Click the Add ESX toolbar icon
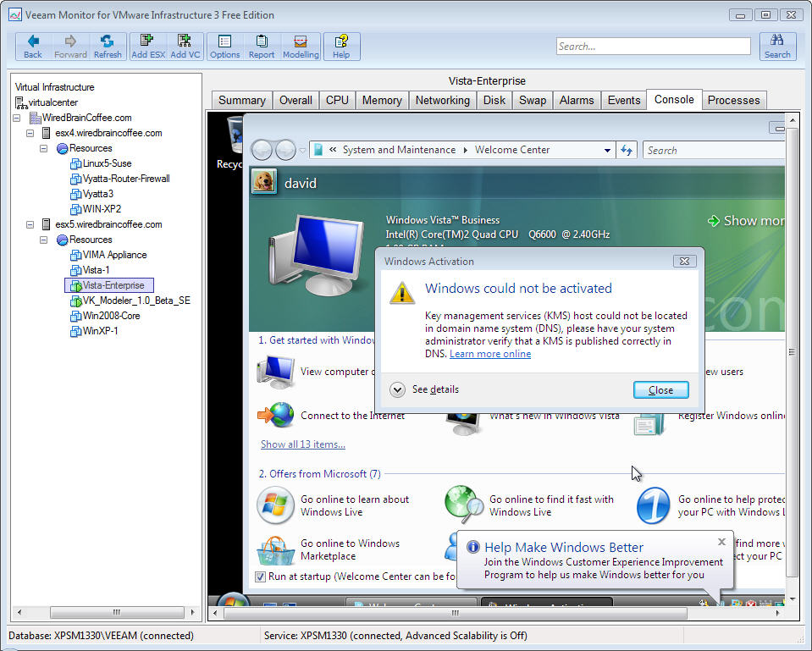The image size is (812, 651). tap(148, 46)
